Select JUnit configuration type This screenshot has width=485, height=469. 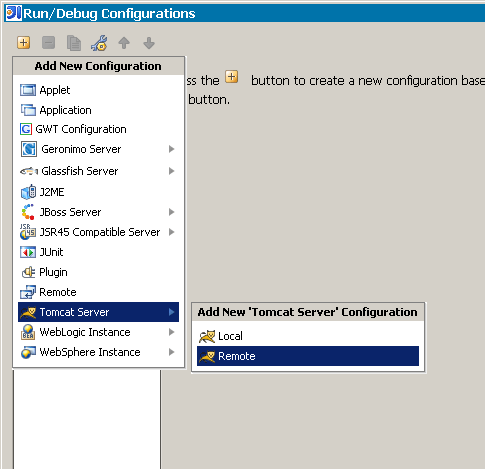98,252
